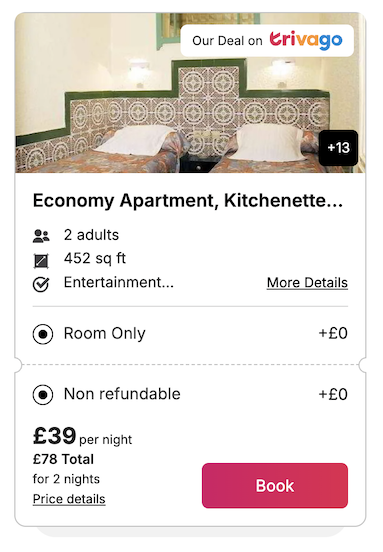Select the Non refundable radio button
The width and height of the screenshot is (383, 552).
(x=43, y=394)
